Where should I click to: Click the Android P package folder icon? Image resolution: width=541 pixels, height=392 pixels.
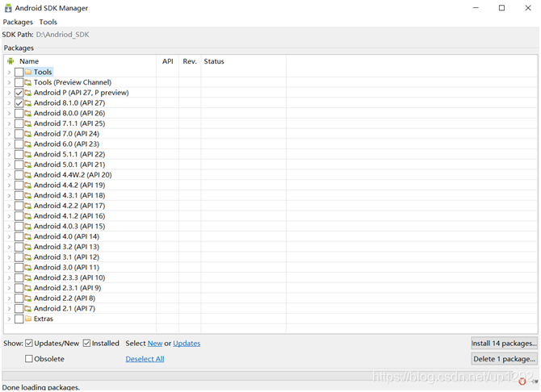click(28, 93)
